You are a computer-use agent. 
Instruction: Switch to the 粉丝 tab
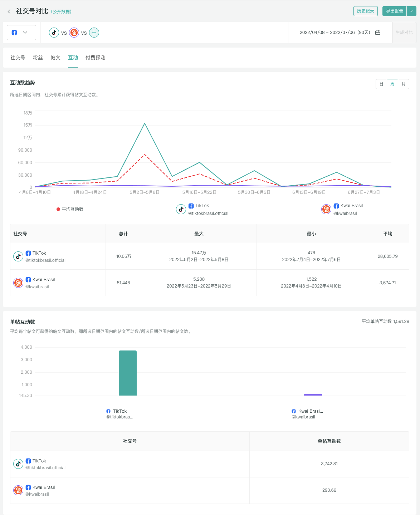(38, 58)
